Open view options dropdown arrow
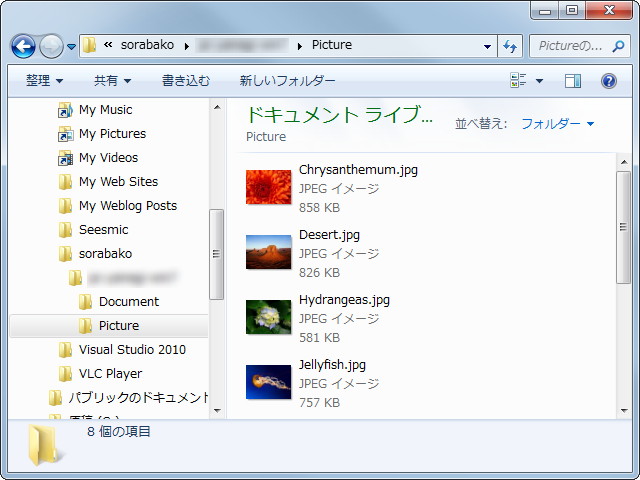This screenshot has height=480, width=640. tap(539, 81)
